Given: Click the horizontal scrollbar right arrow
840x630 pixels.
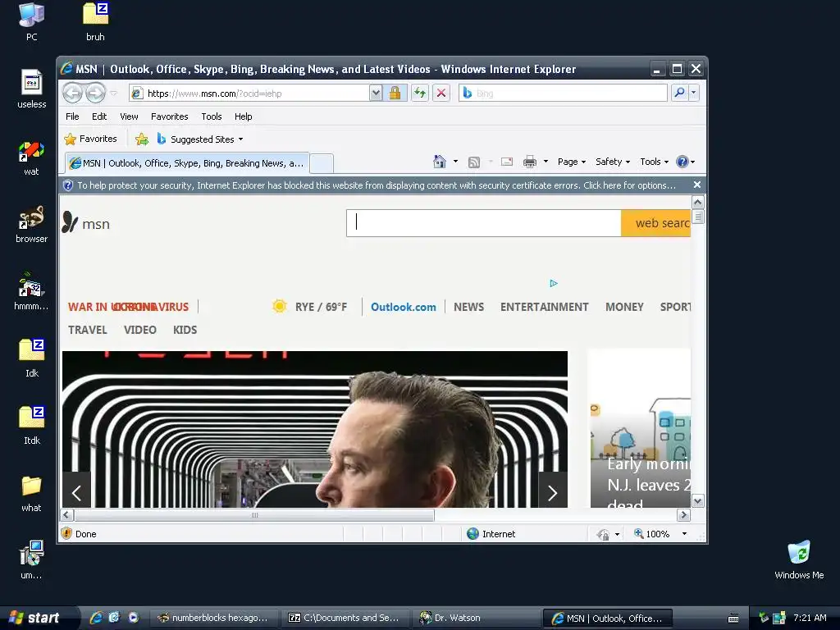Looking at the screenshot, I should tap(683, 515).
